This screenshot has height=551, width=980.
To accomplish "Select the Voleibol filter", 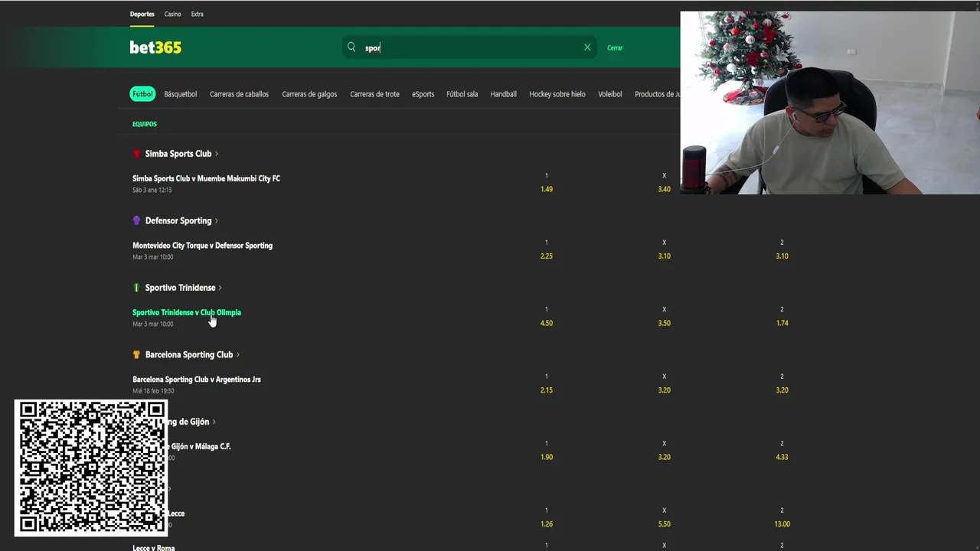I will [610, 94].
